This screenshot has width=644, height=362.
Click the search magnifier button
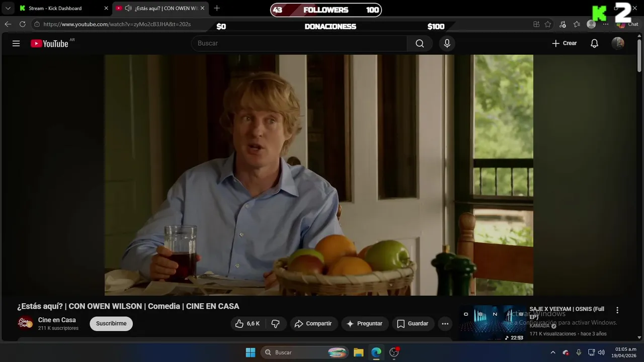coord(420,43)
